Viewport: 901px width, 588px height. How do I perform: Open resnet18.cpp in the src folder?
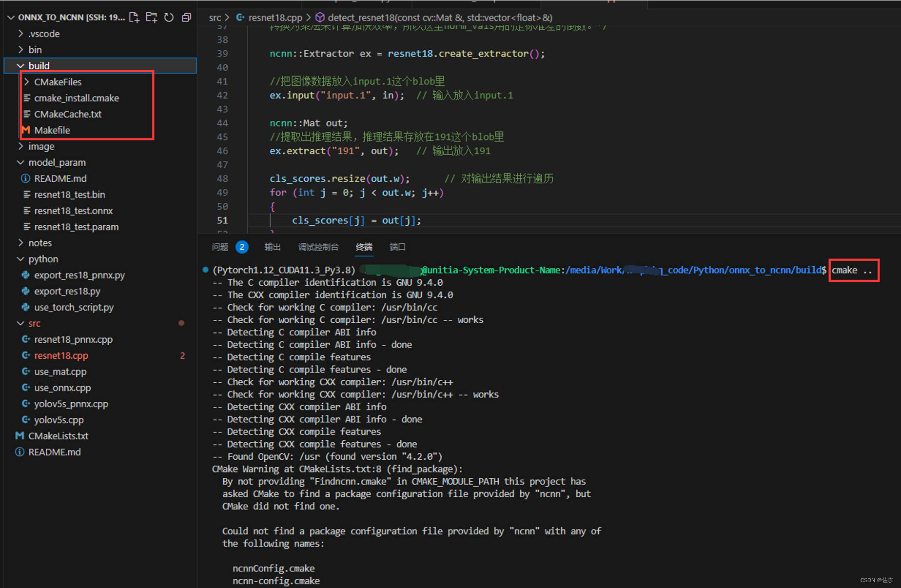[x=61, y=355]
